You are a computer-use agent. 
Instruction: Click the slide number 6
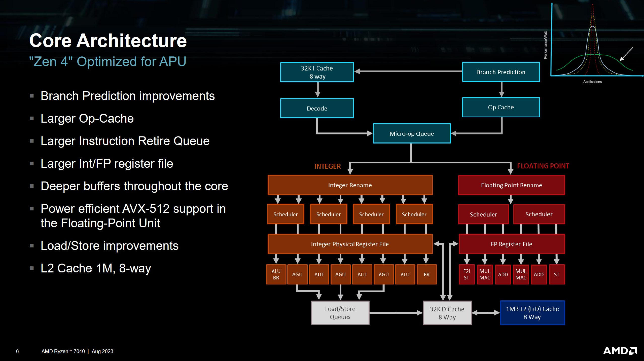(17, 351)
